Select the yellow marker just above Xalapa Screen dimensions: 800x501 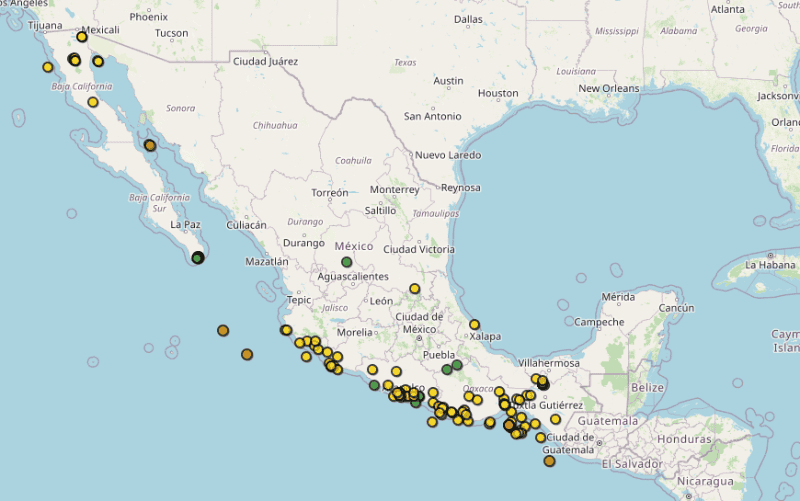click(475, 324)
